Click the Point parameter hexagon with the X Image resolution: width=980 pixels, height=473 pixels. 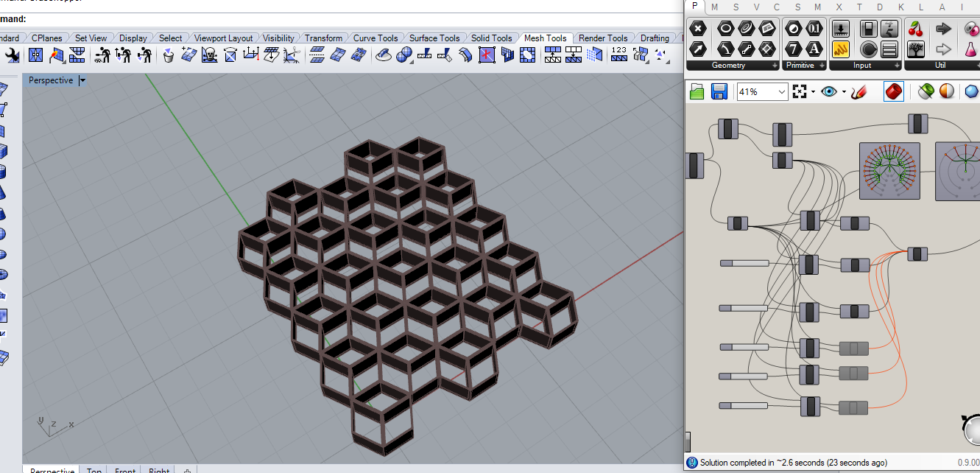click(x=698, y=29)
